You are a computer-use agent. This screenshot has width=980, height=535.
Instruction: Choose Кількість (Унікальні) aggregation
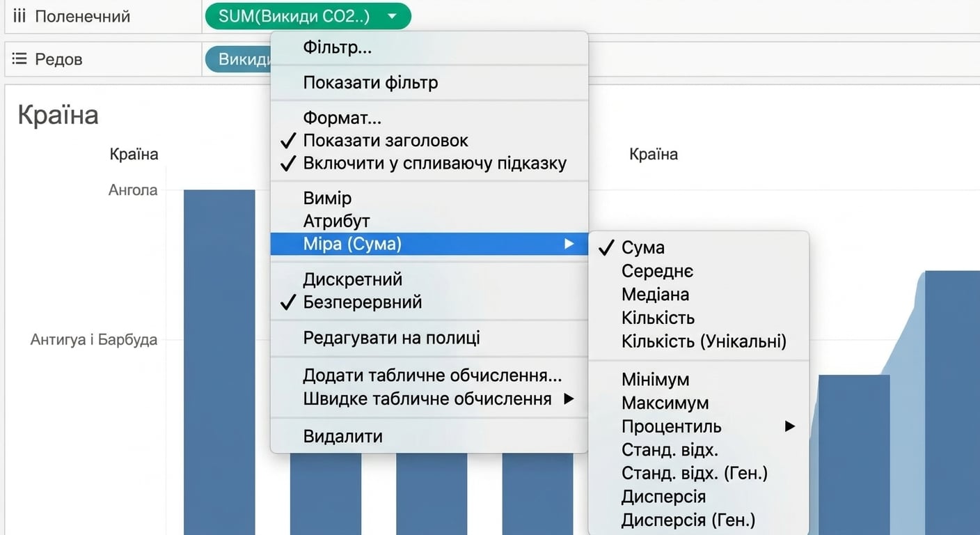(x=699, y=341)
